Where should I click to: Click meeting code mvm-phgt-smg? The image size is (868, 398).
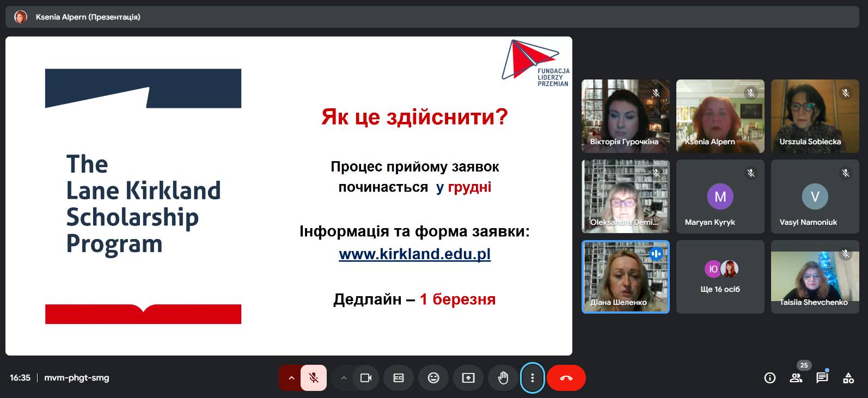click(77, 378)
